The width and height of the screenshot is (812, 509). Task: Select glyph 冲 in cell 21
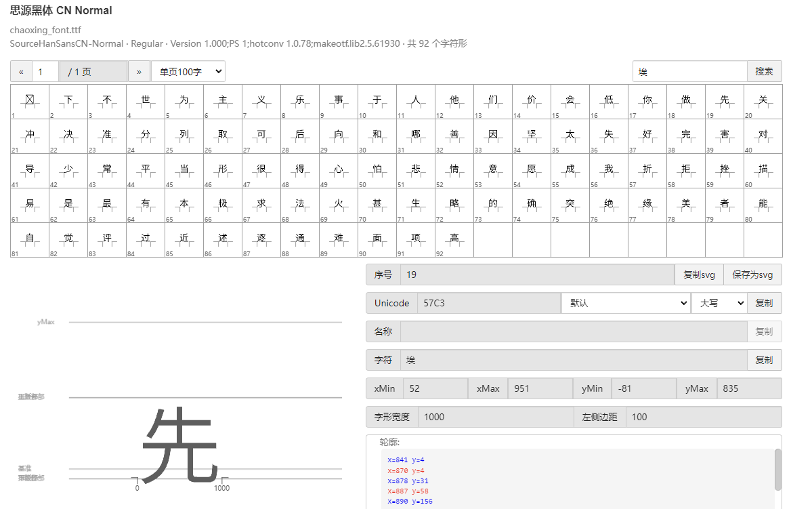tap(30, 137)
